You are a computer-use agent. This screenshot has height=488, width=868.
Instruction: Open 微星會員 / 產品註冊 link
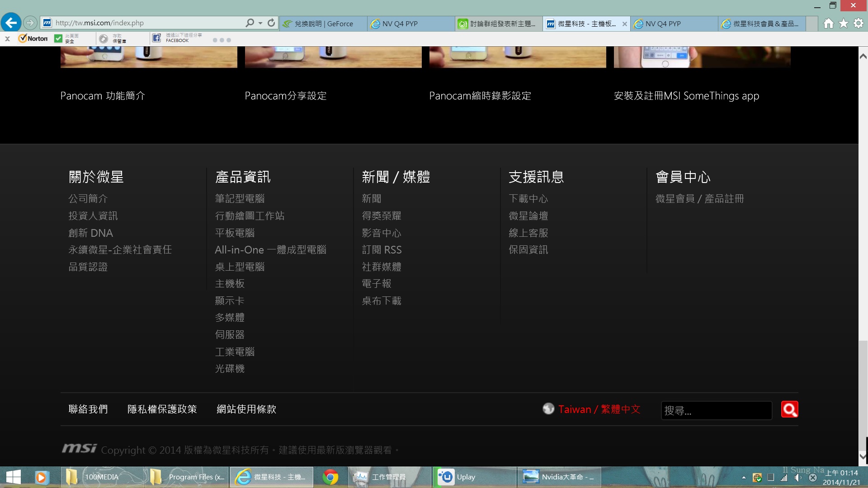[x=700, y=199]
